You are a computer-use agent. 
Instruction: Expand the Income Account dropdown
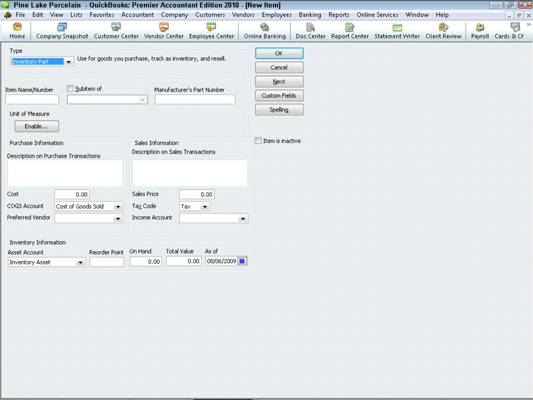point(243,219)
